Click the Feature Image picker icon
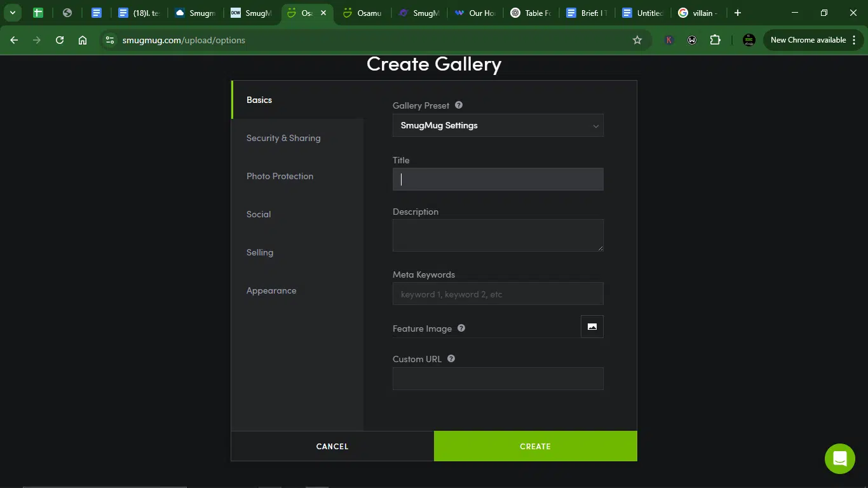The height and width of the screenshot is (488, 868). click(x=592, y=327)
